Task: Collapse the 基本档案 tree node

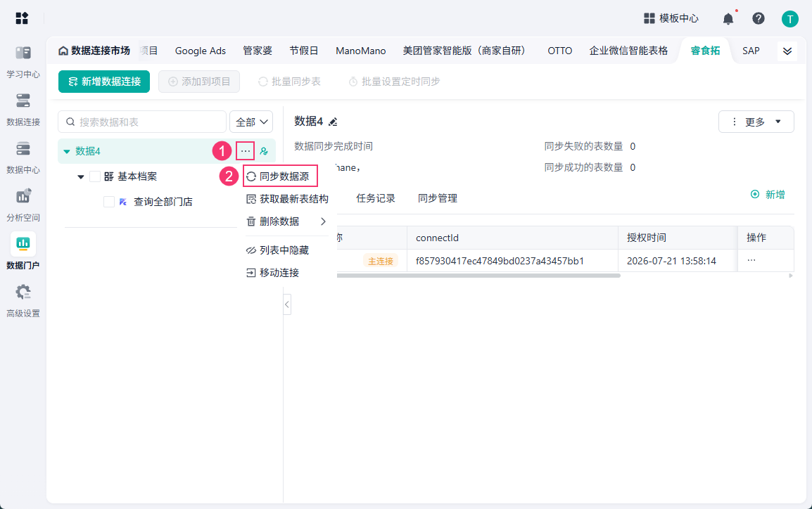Action: pyautogui.click(x=81, y=177)
